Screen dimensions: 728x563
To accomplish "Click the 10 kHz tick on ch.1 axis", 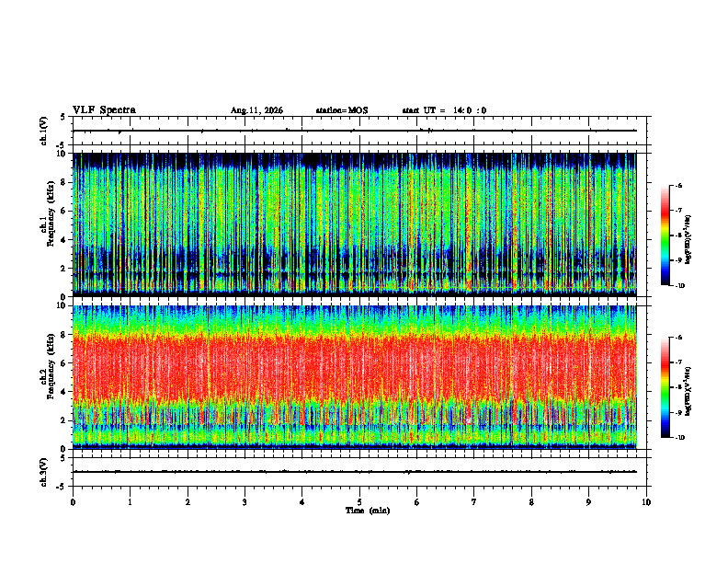I will coord(64,154).
